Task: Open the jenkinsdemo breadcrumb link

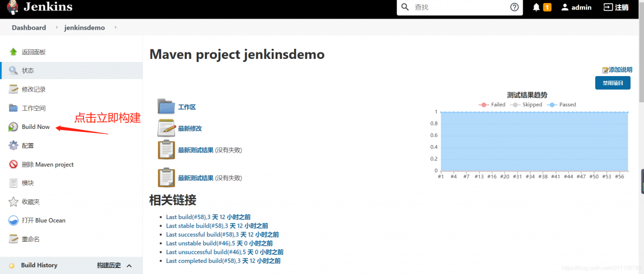Action: pos(85,28)
